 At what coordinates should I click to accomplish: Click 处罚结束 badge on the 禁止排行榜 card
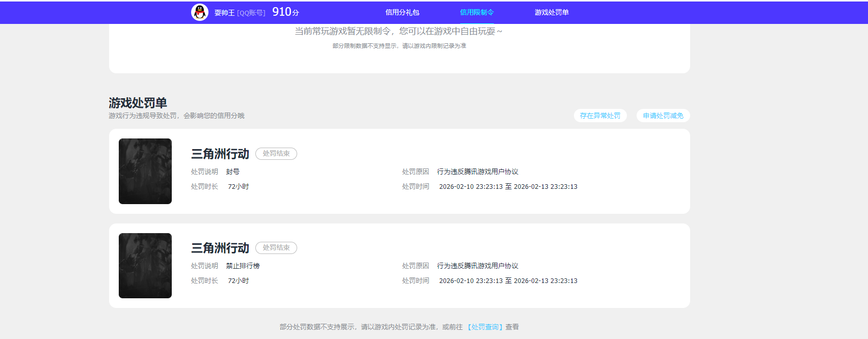276,248
